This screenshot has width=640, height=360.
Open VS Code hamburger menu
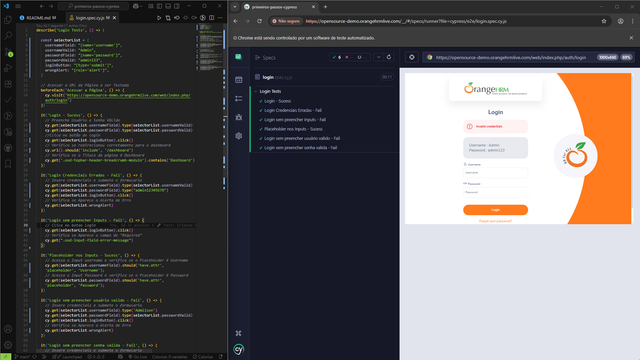[x=18, y=6]
